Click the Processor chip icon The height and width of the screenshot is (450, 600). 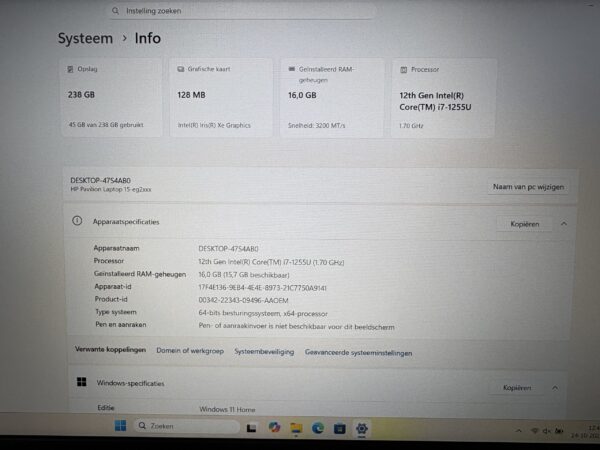click(403, 70)
